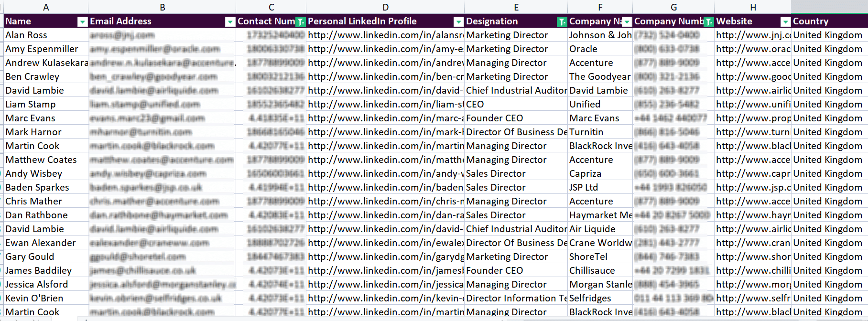Select the name cell Gary Gould
The height and width of the screenshot is (321, 868).
coord(46,257)
